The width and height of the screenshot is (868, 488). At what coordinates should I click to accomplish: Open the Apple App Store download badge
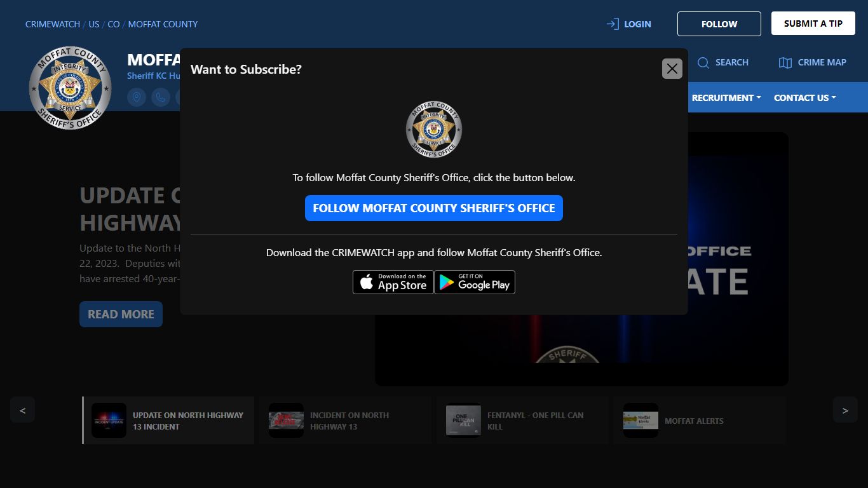click(393, 282)
